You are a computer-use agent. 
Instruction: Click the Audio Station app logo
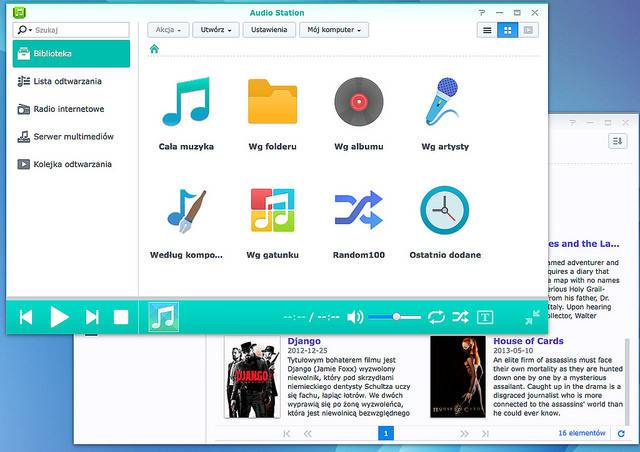(x=19, y=12)
